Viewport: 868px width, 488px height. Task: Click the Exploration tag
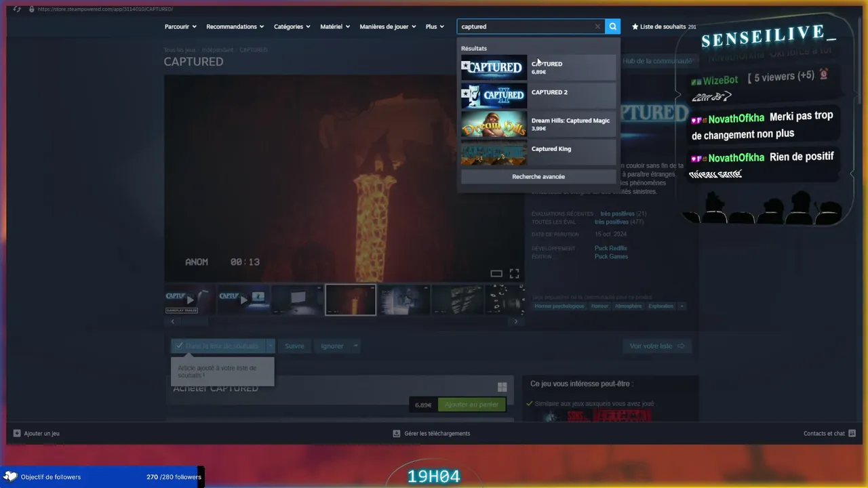[660, 306]
